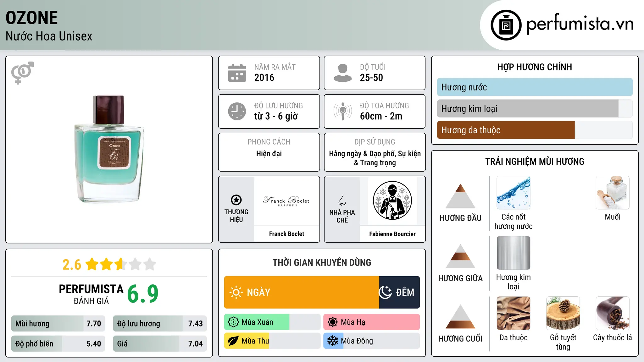Screen dimensions: 644x362
Task: Open the Muối salt note image
Action: (x=613, y=193)
